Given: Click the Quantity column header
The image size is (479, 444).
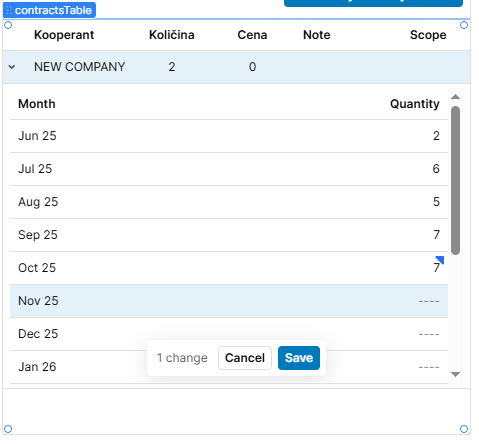Looking at the screenshot, I should tap(415, 104).
